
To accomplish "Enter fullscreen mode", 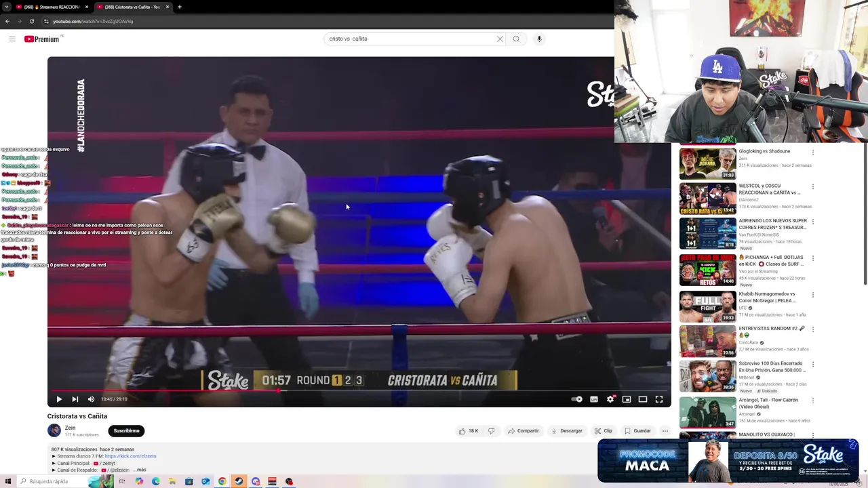I will coord(659,399).
